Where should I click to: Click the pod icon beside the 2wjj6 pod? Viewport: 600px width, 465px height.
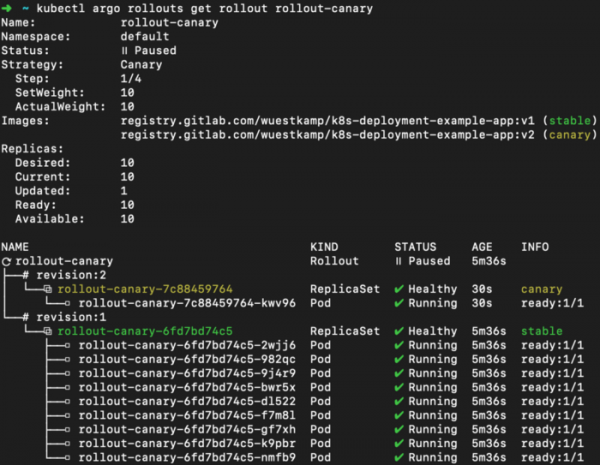pyautogui.click(x=68, y=344)
